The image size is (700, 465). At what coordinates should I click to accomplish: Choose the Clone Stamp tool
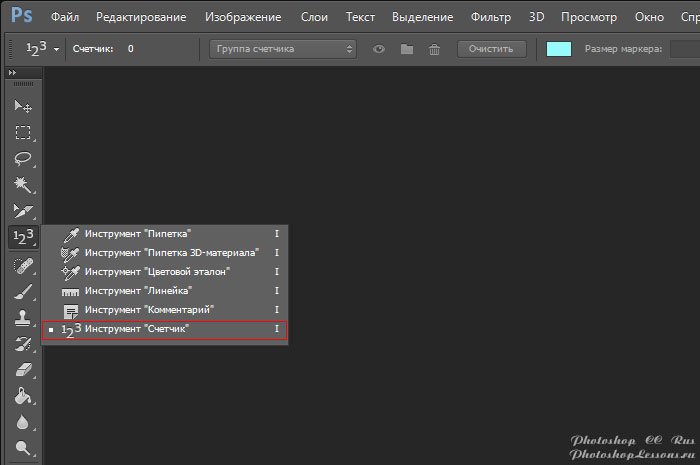tap(22, 318)
